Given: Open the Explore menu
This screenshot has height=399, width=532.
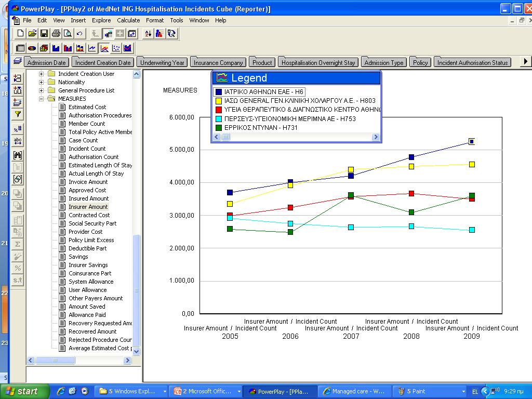Looking at the screenshot, I should pyautogui.click(x=101, y=20).
